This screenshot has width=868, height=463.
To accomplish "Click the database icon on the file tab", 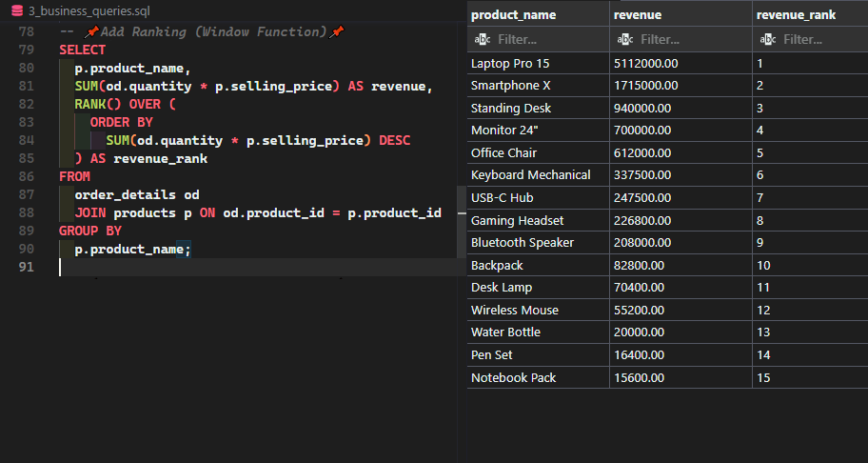I will pyautogui.click(x=17, y=11).
